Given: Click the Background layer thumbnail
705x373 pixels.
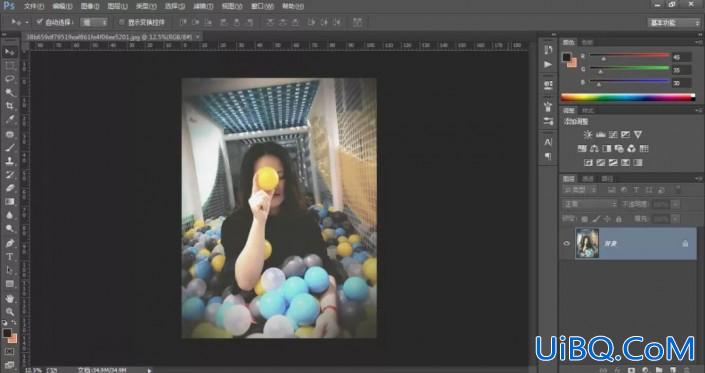Looking at the screenshot, I should 587,243.
